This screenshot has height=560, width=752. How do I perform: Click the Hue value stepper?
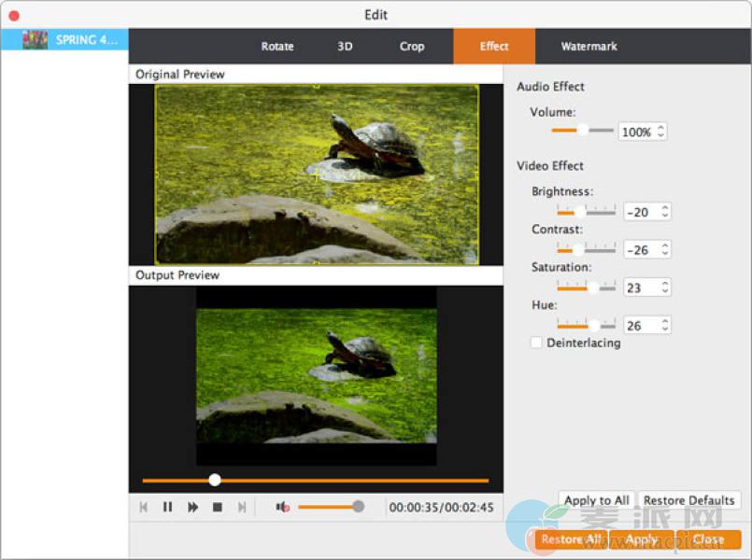point(664,326)
